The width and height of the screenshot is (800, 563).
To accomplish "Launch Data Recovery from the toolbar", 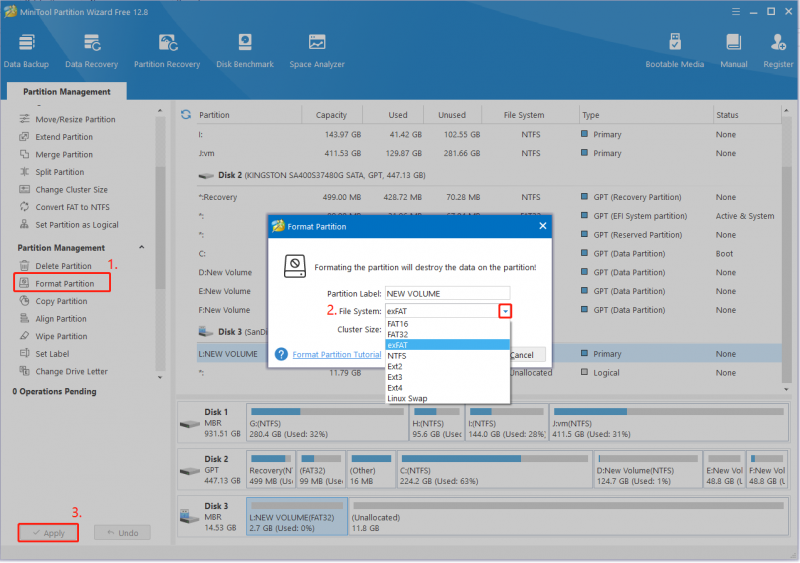I will (x=91, y=51).
